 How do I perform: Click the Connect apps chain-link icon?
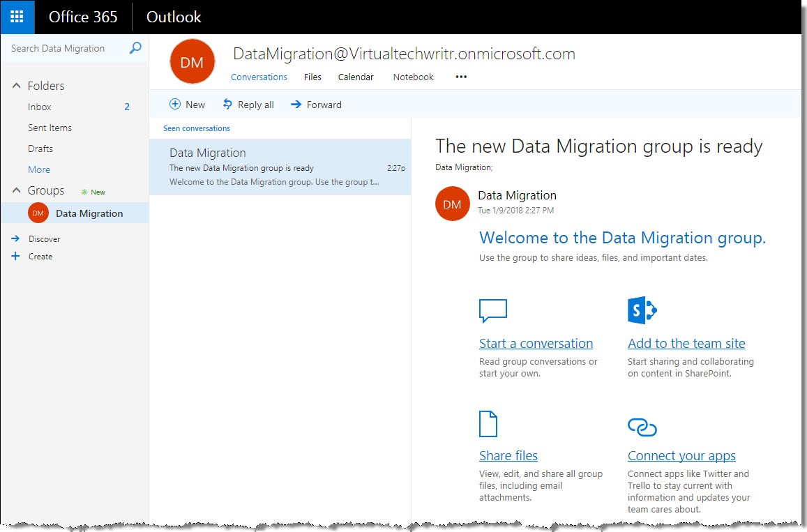(x=642, y=427)
